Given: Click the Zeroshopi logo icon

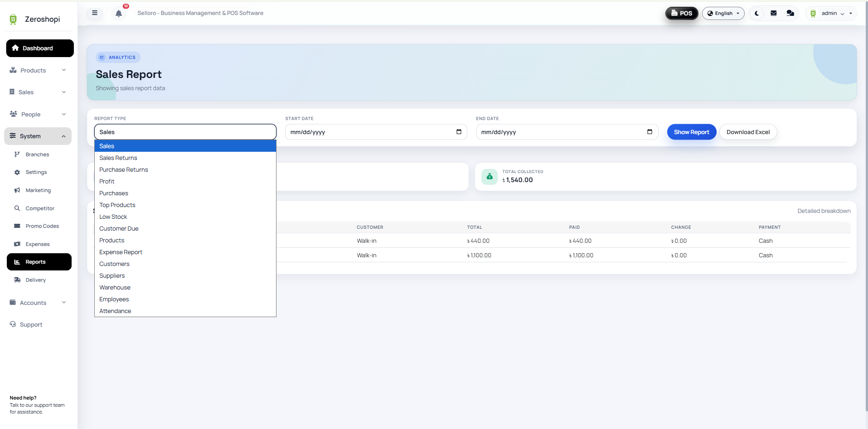Looking at the screenshot, I should 13,19.
